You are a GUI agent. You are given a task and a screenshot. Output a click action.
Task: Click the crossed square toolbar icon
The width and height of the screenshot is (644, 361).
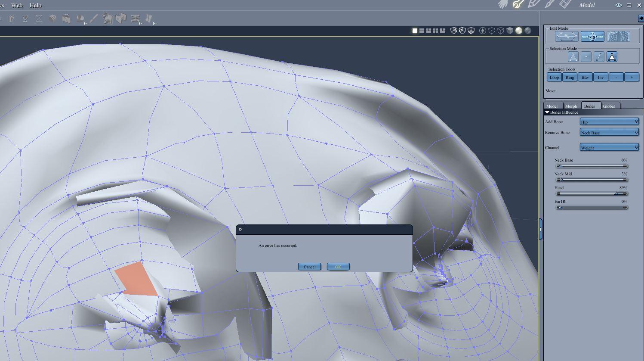(39, 19)
